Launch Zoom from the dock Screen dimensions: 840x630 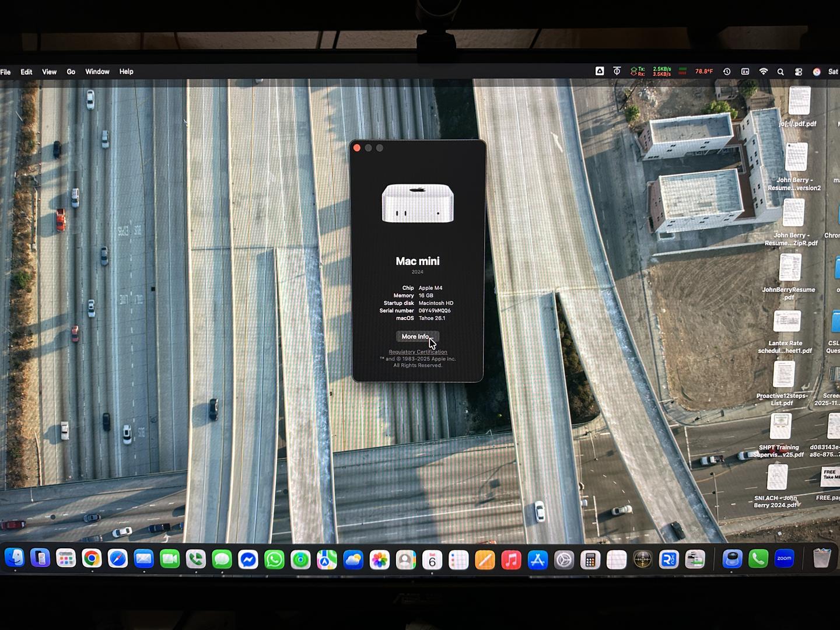(x=785, y=559)
